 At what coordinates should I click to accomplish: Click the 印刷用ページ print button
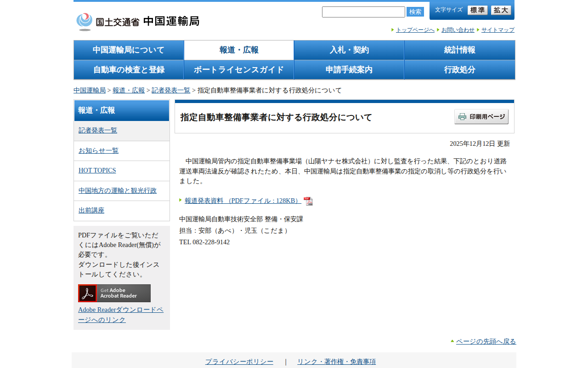tap(481, 116)
